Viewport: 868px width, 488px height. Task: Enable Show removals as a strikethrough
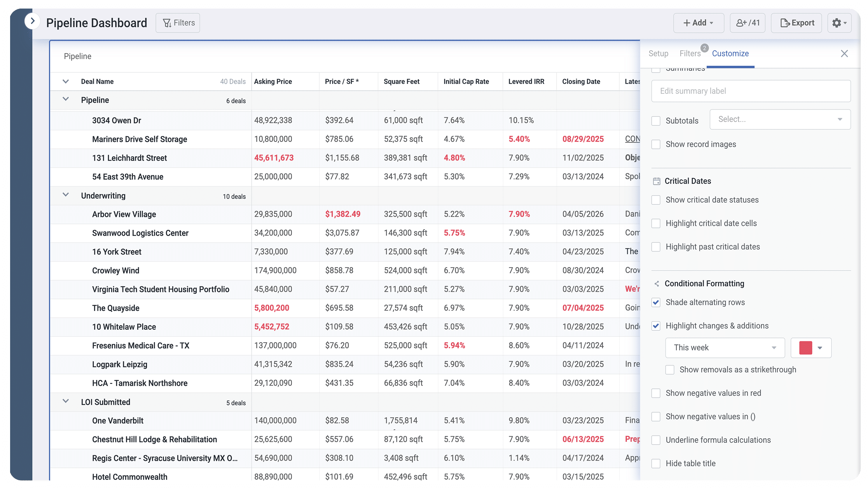(x=670, y=370)
